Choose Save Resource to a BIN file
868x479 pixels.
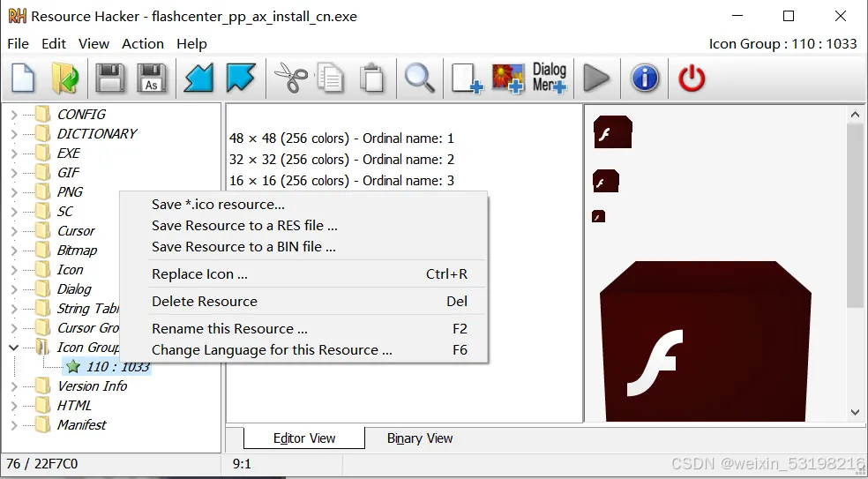[x=303, y=246]
